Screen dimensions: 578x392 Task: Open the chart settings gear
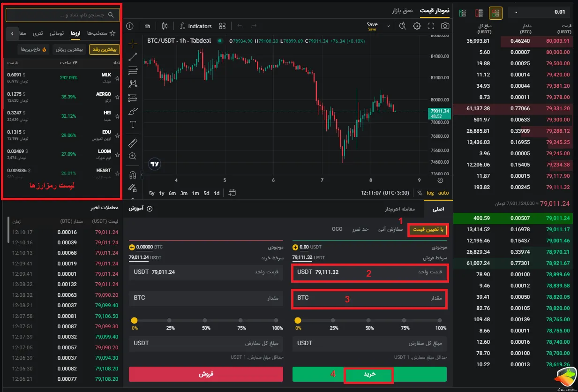(x=417, y=26)
